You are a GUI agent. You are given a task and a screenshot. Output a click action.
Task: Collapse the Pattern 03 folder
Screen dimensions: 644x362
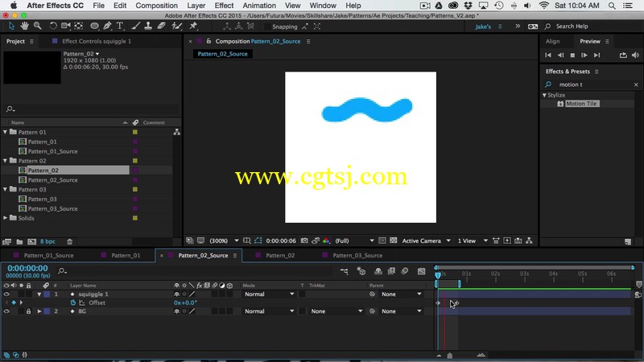(6, 189)
